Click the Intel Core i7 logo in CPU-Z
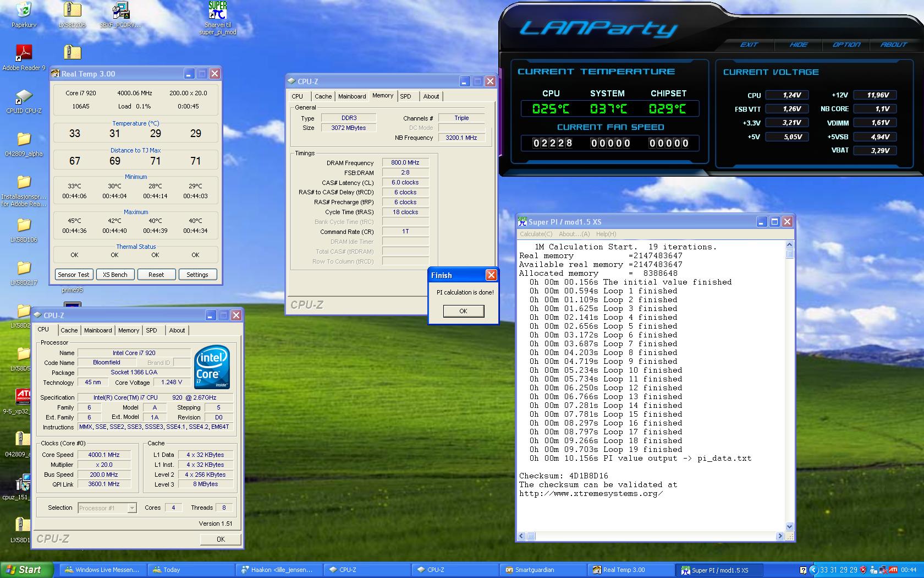Image resolution: width=924 pixels, height=578 pixels. point(212,367)
